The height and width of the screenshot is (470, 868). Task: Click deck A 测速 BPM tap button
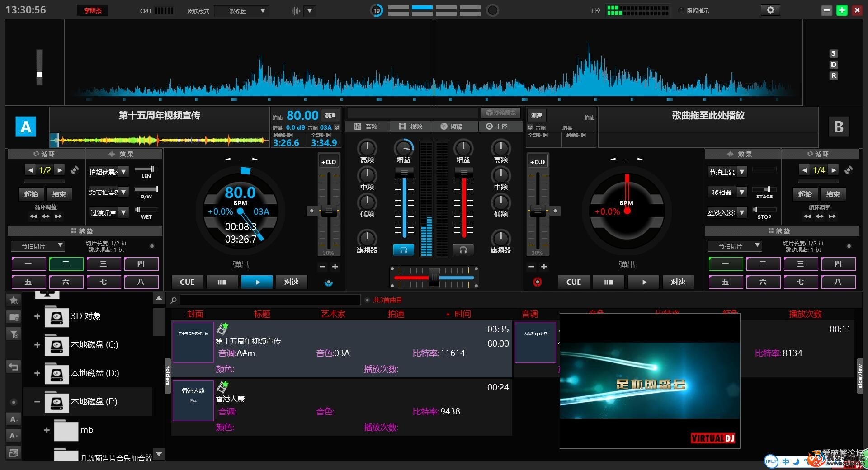(330, 116)
